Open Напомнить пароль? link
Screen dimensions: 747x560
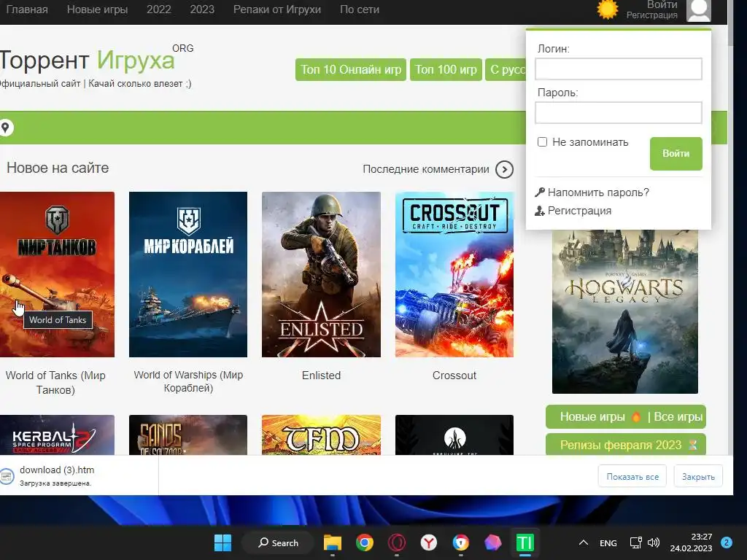click(x=598, y=192)
